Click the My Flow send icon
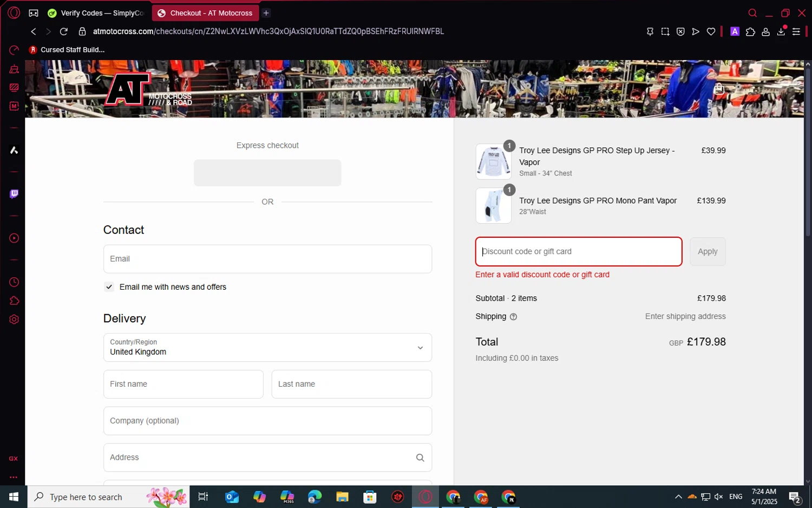The image size is (812, 508). [696, 32]
